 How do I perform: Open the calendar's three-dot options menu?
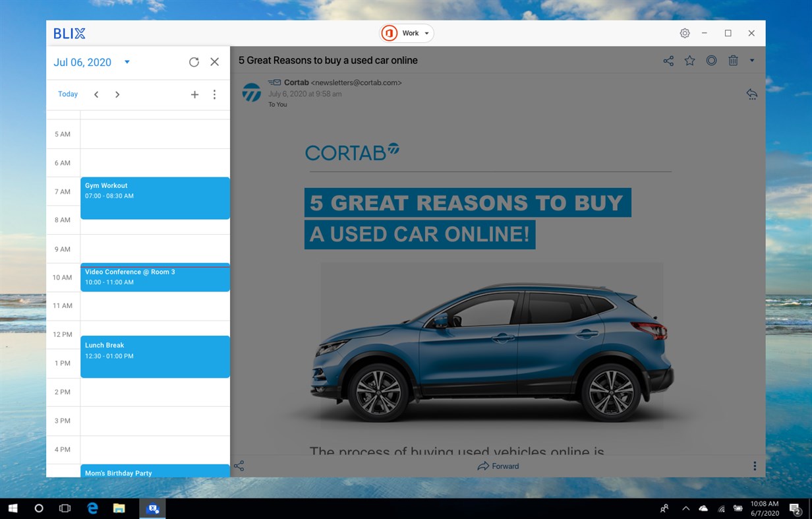(x=214, y=94)
